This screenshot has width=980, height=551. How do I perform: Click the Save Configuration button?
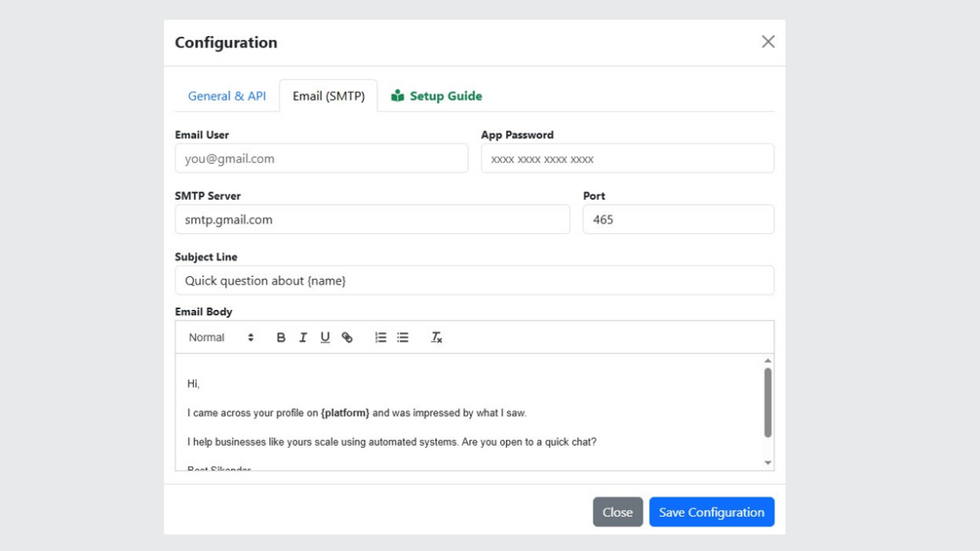(x=712, y=512)
